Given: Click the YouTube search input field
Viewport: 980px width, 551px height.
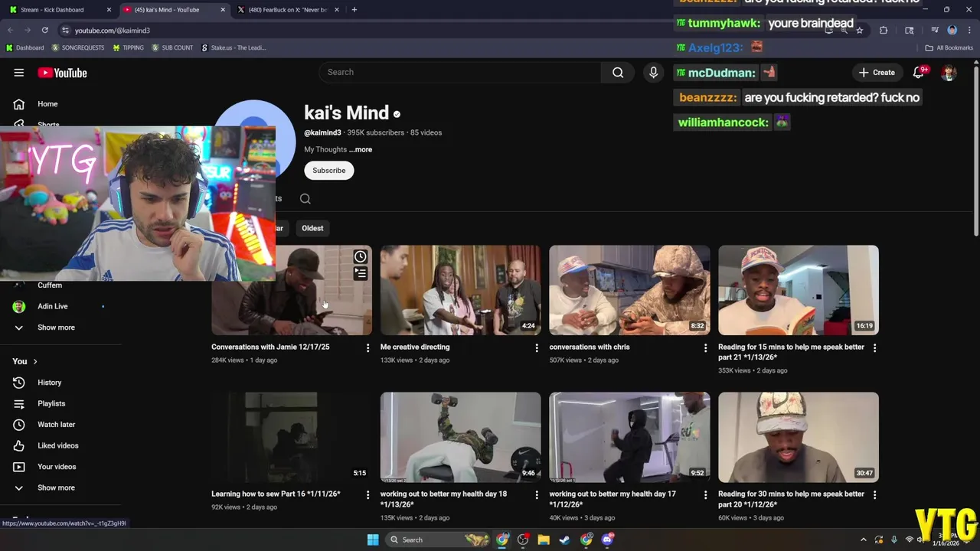Looking at the screenshot, I should (x=460, y=72).
